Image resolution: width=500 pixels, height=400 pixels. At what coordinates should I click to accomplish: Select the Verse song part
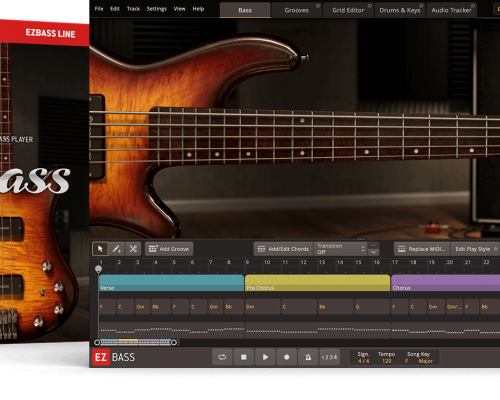point(171,283)
